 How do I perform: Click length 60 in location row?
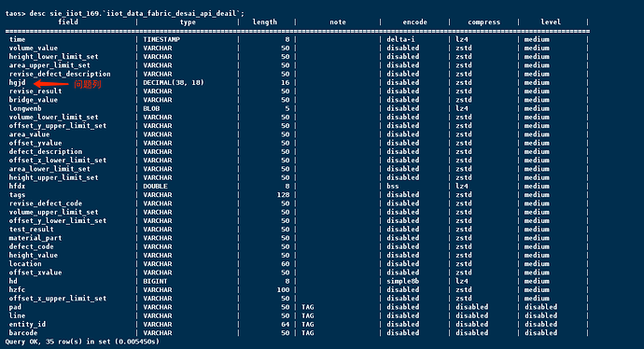[x=286, y=263]
